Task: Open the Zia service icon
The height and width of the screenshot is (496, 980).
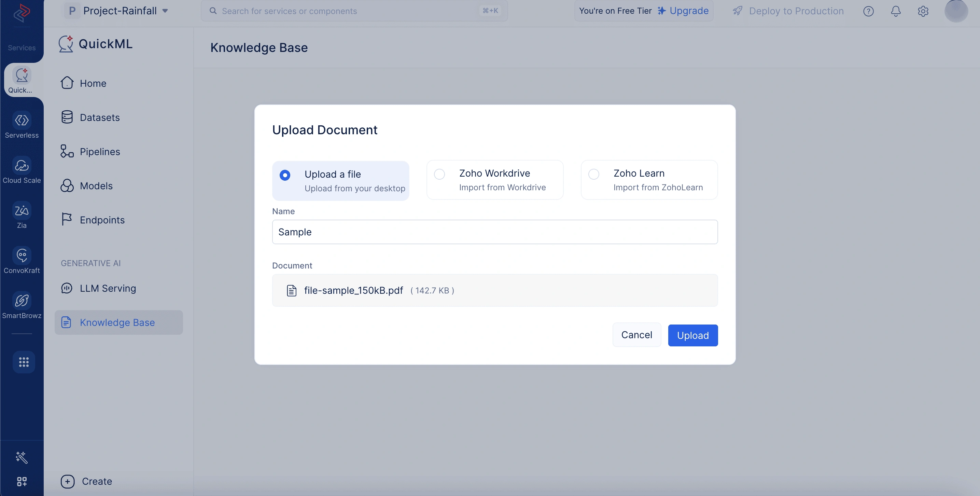Action: (x=22, y=210)
